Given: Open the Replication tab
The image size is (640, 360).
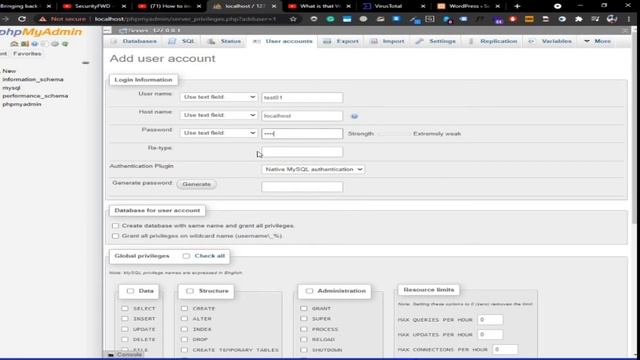Looking at the screenshot, I should (493, 41).
